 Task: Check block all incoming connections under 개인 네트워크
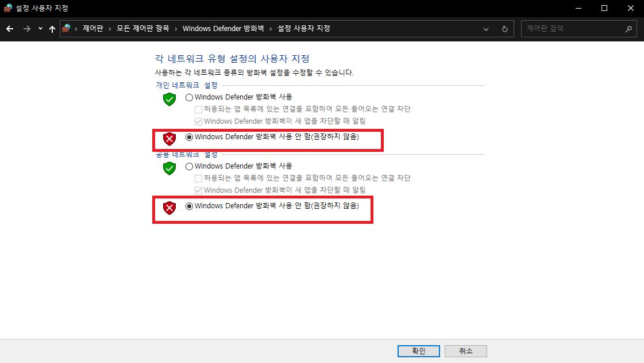198,109
